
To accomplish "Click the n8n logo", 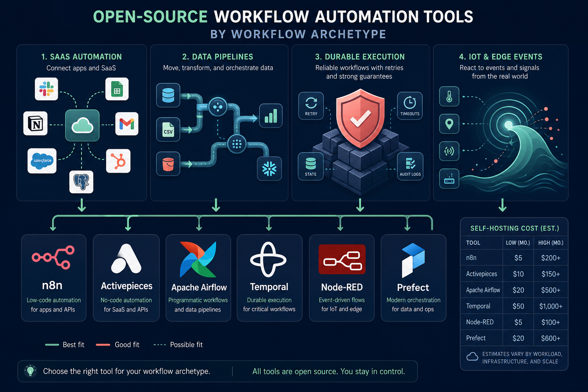I will click(x=53, y=258).
